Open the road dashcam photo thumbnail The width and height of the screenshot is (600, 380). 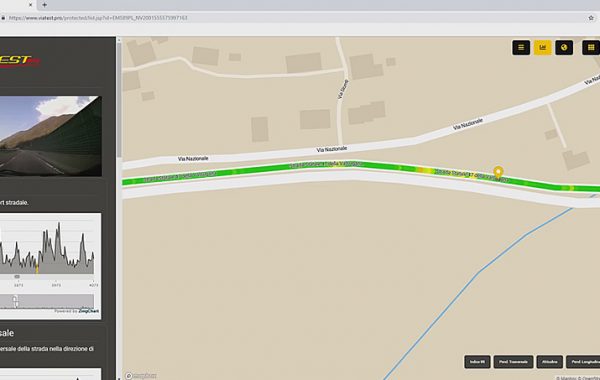[51, 136]
